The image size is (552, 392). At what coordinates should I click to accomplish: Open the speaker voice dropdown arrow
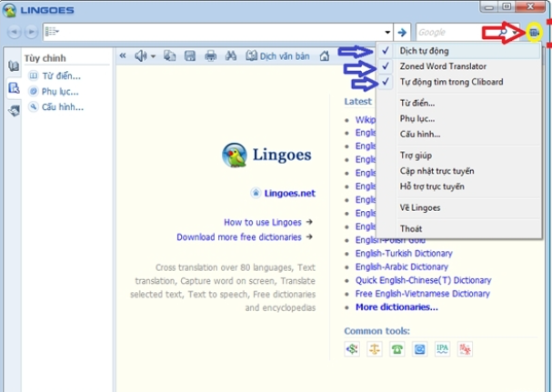pyautogui.click(x=153, y=56)
